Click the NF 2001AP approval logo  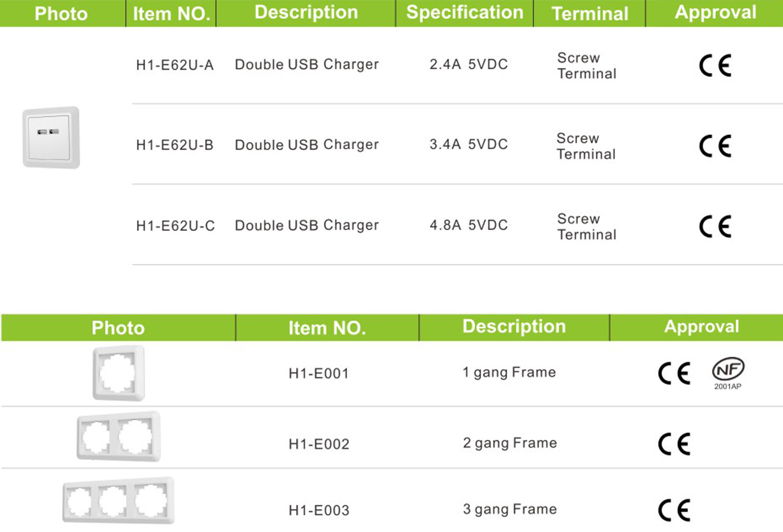(x=728, y=373)
